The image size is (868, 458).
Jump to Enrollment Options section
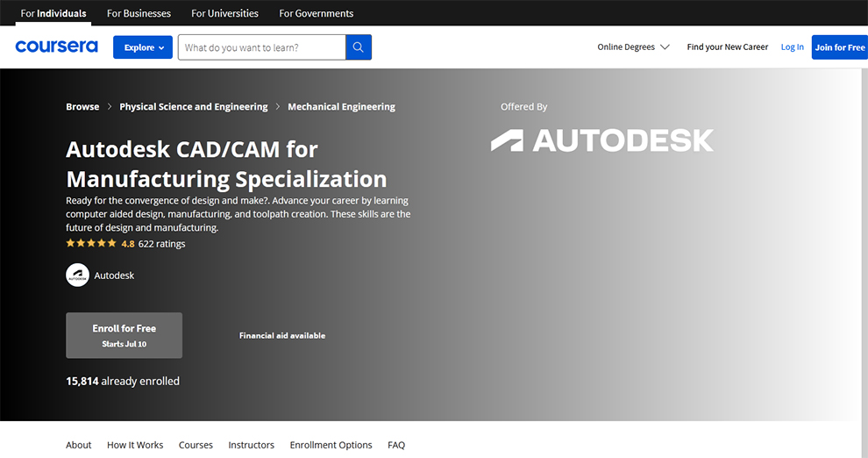coord(331,445)
